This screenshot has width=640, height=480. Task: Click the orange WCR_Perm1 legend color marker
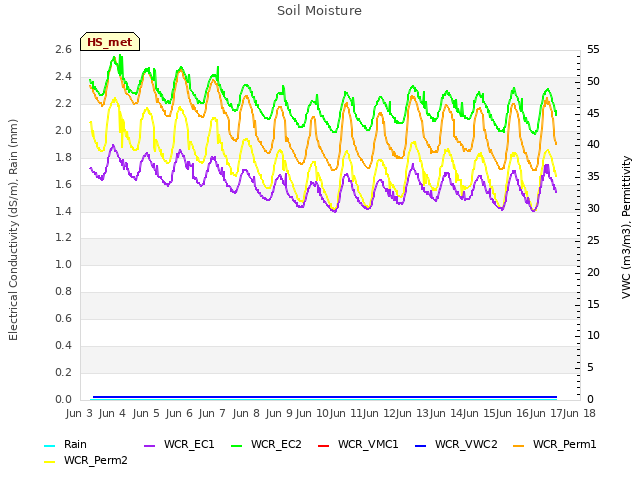518,445
